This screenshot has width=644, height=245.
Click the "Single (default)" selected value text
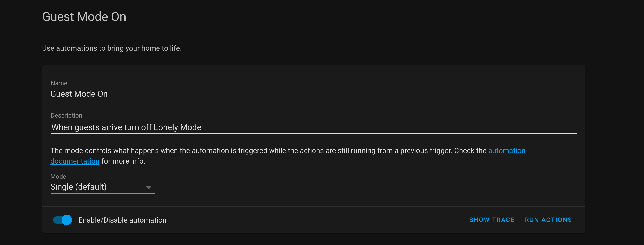[x=79, y=187]
